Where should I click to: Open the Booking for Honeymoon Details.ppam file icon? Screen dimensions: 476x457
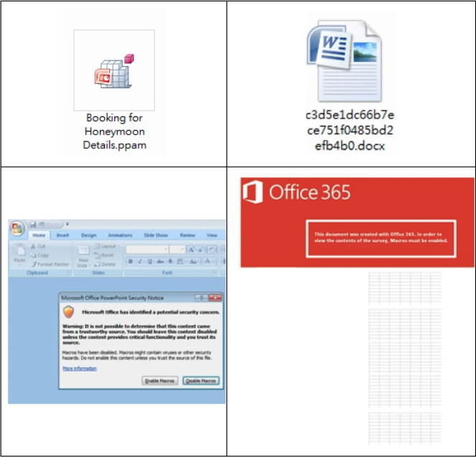(114, 70)
